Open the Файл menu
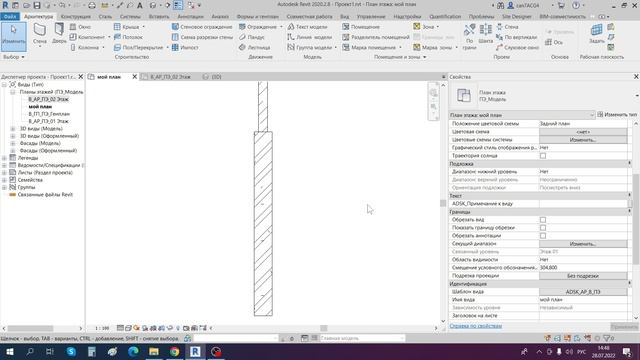Image resolution: width=640 pixels, height=360 pixels. 10,16
